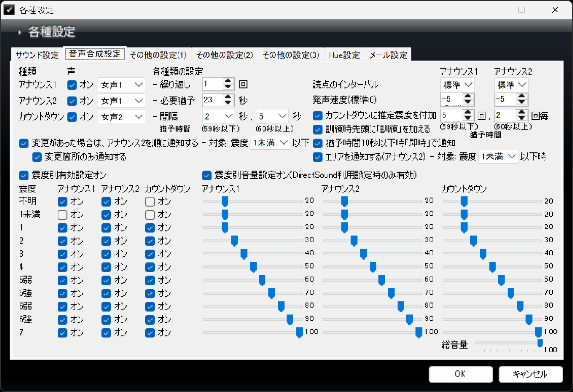Expand アナウンス1 読点のインターバル dropdown
This screenshot has width=573, height=392.
(x=457, y=85)
